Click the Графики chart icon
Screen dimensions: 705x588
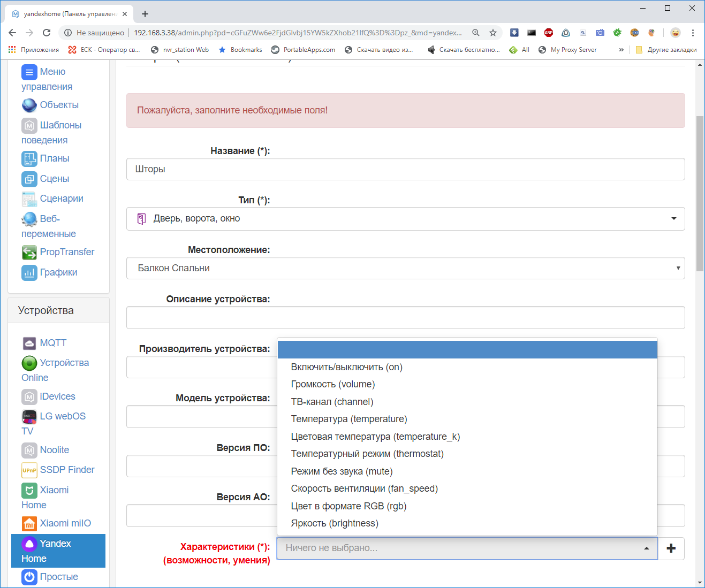click(29, 272)
